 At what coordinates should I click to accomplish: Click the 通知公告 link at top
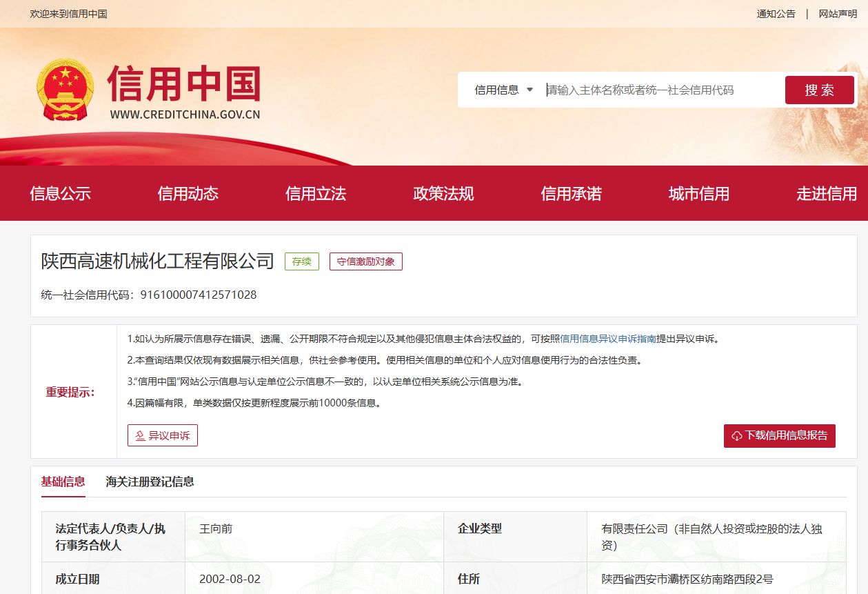pyautogui.click(x=776, y=14)
